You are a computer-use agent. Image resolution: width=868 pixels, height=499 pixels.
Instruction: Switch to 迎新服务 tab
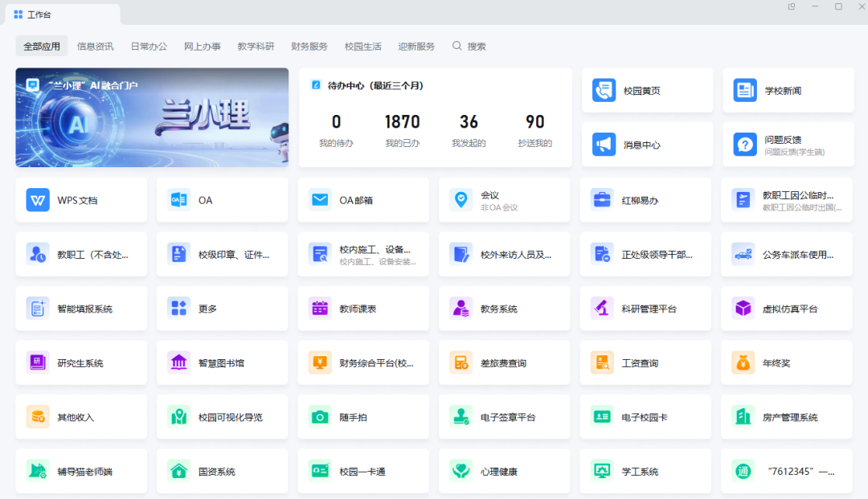pos(416,46)
